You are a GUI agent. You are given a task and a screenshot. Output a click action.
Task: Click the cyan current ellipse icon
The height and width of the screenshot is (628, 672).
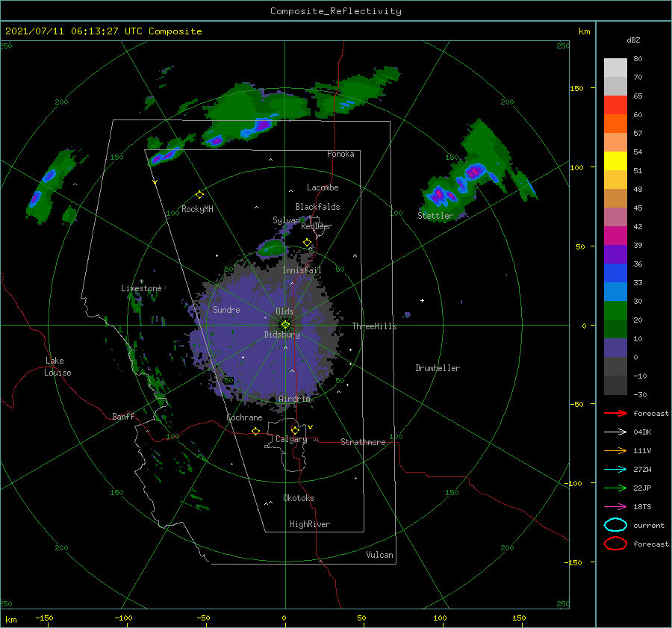[615, 525]
